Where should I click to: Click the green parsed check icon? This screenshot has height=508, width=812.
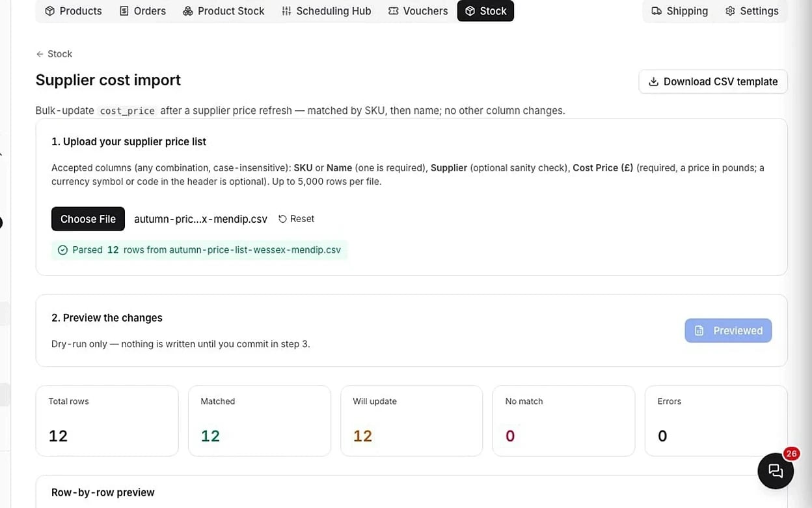tap(62, 250)
